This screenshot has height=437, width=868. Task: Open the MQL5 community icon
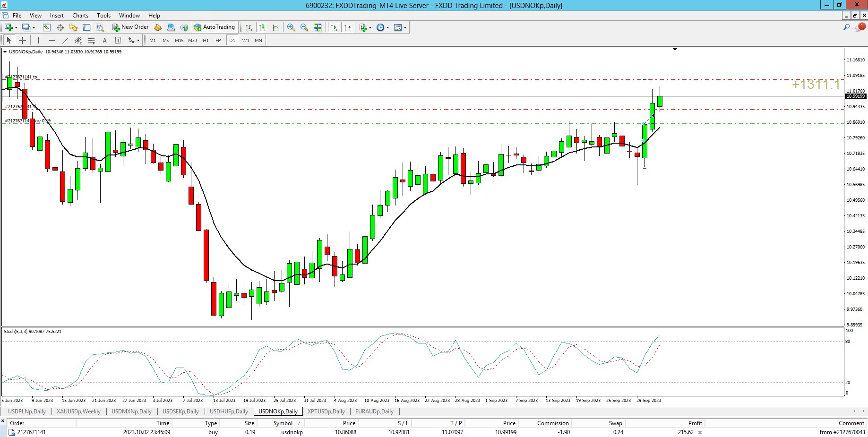[x=171, y=27]
